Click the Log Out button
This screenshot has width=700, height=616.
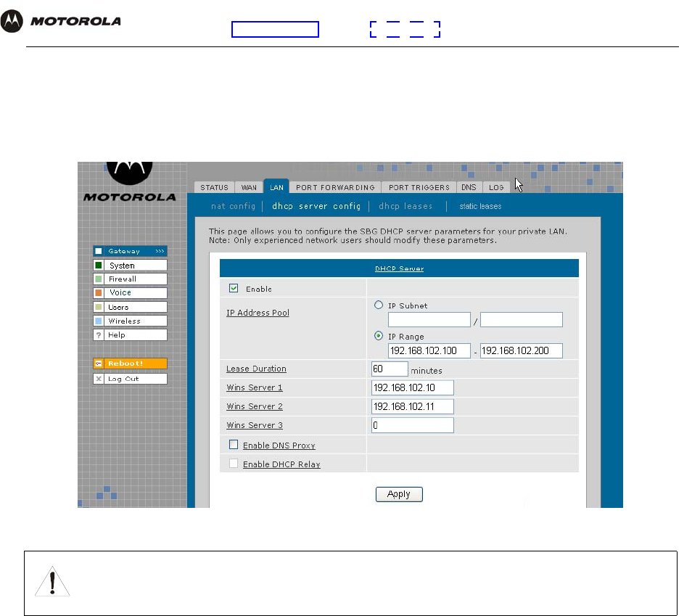(x=130, y=379)
